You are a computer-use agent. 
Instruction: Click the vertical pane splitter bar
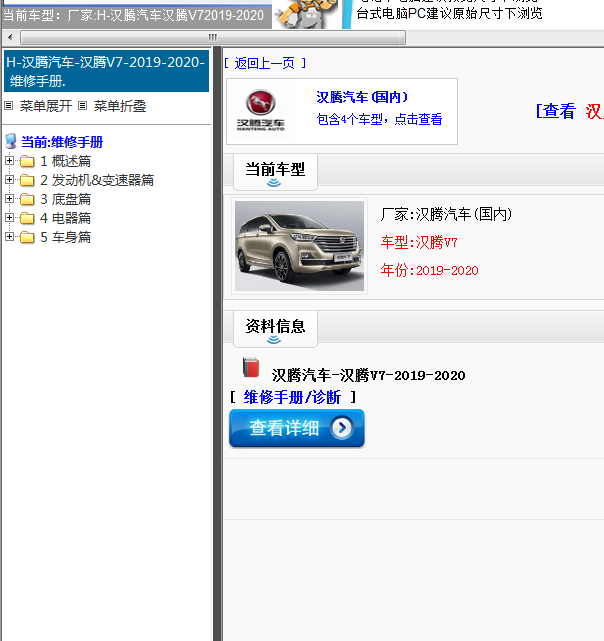tap(218, 343)
